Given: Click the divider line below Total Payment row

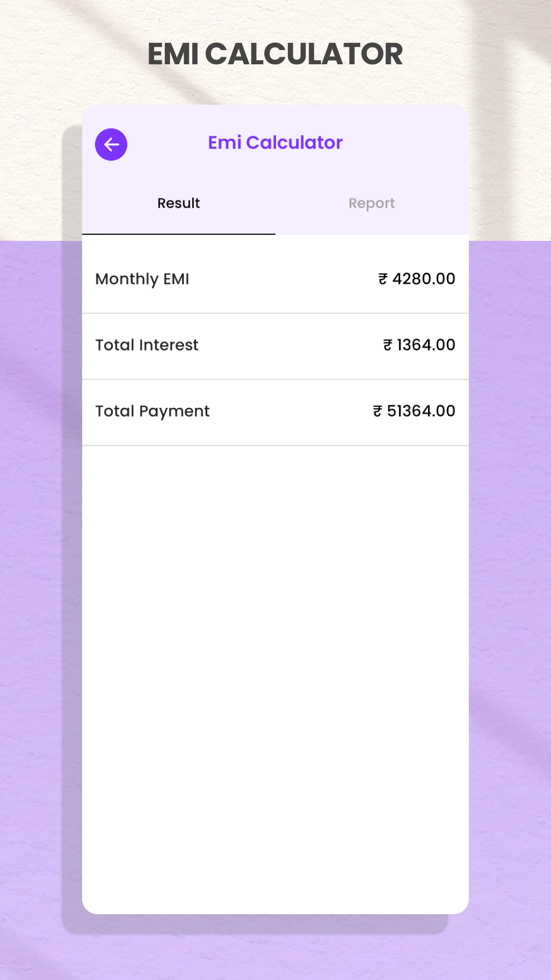Looking at the screenshot, I should coord(275,446).
